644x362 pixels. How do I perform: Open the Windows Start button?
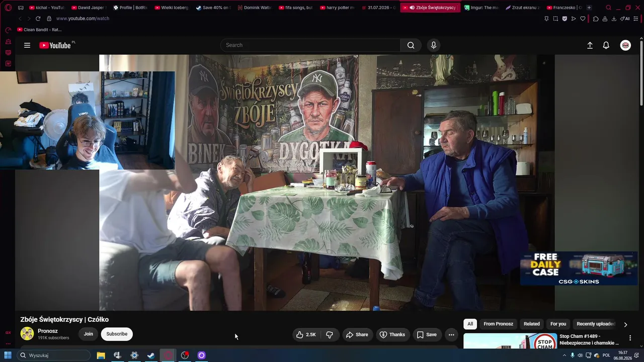point(8,355)
